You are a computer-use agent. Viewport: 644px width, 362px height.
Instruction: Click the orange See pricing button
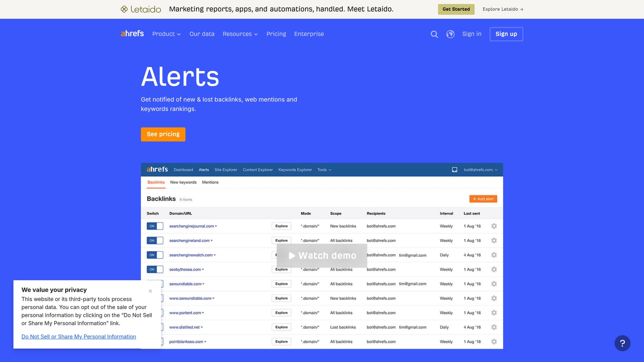(x=163, y=134)
